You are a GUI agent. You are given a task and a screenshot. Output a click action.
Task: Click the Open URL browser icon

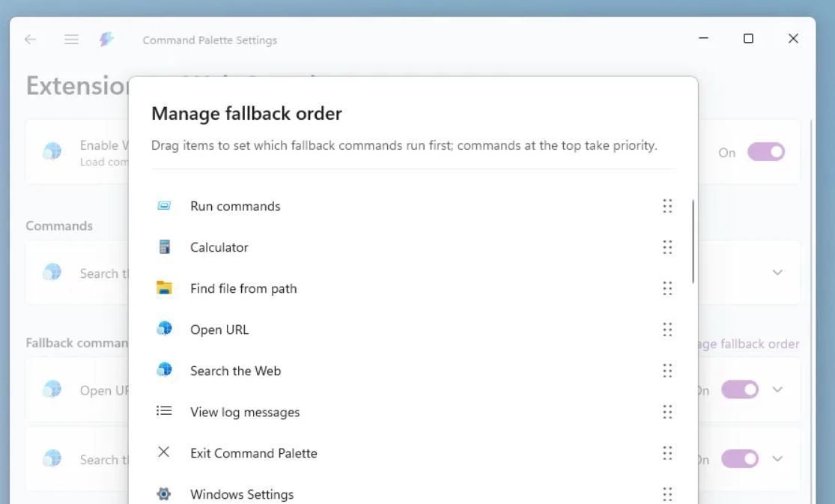[x=164, y=330]
